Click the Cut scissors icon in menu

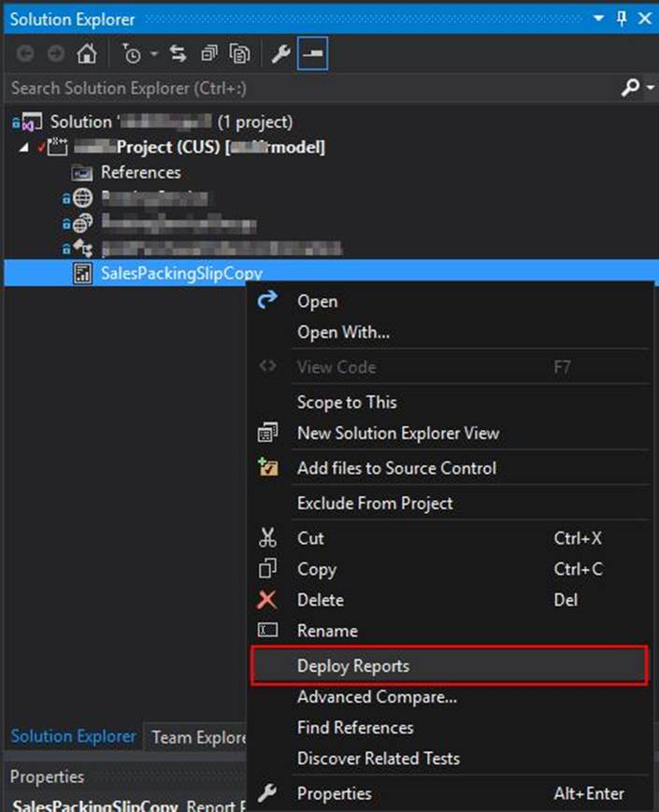tap(267, 538)
